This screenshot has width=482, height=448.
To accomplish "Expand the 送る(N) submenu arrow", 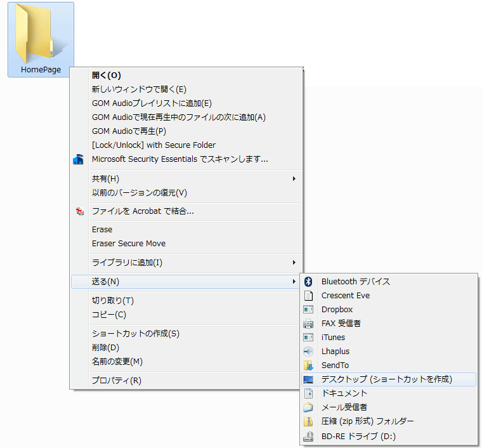I will (294, 282).
